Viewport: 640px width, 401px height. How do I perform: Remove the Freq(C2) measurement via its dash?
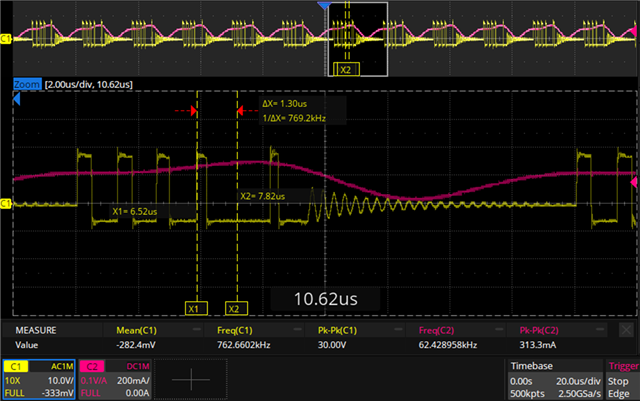pos(499,330)
